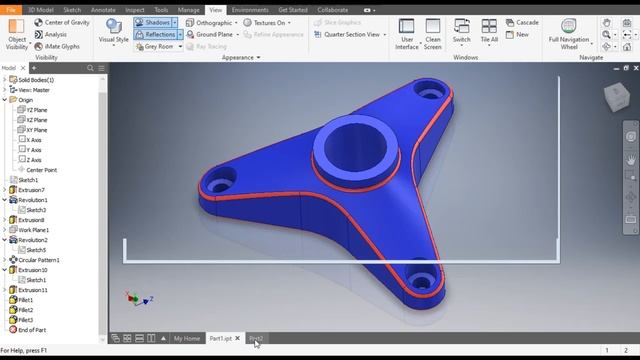
Task: Click the navigation bar Pan hand
Action: tap(631, 159)
